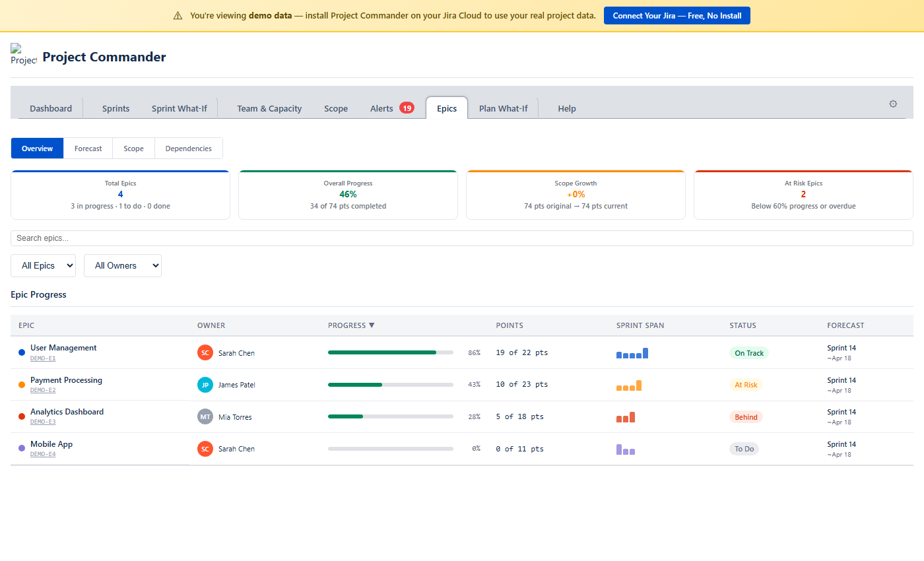This screenshot has width=924, height=561.
Task: Click the Project Commander logo
Action: (x=23, y=55)
